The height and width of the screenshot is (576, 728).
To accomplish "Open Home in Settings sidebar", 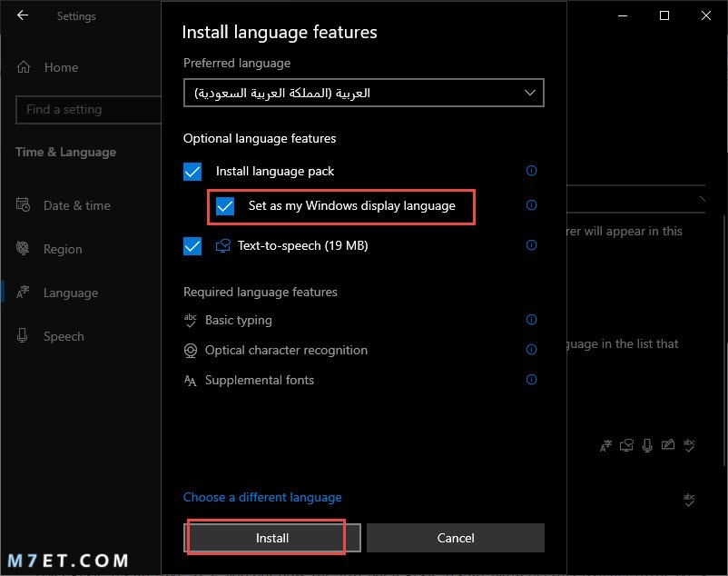I will 61,67.
